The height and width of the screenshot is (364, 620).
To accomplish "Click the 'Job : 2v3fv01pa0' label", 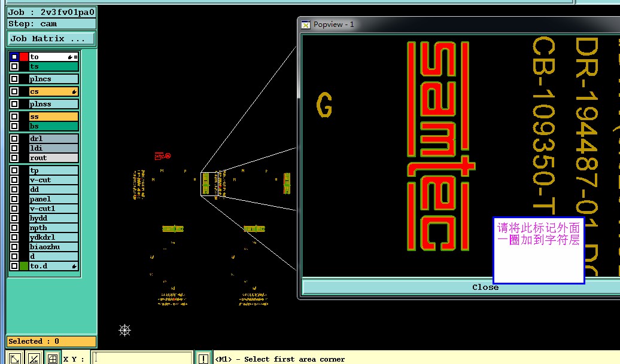I will click(51, 12).
